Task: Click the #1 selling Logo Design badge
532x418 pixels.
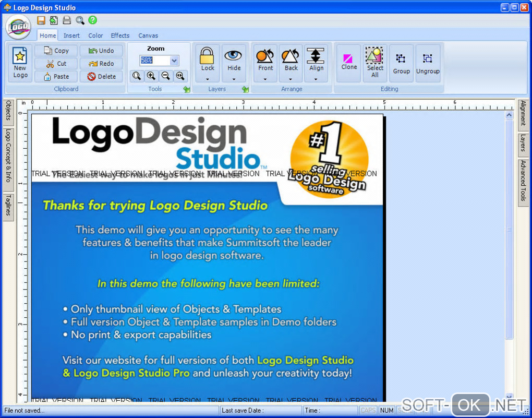Action: point(329,160)
